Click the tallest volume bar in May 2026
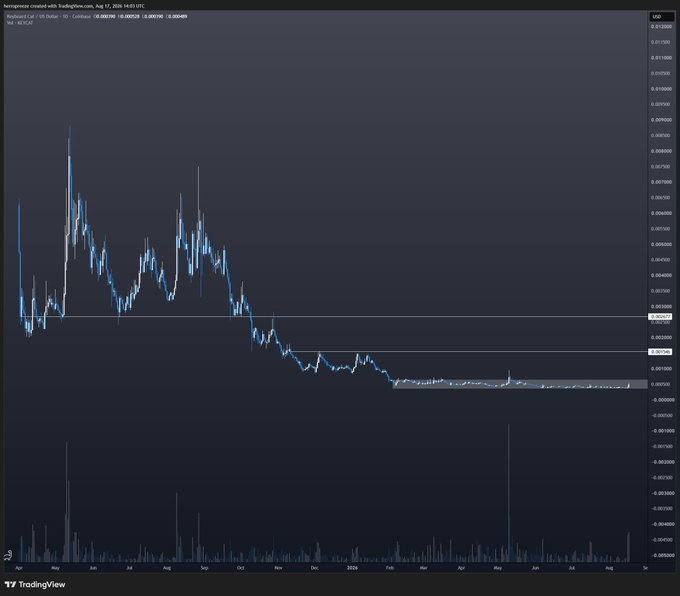Viewport: 680px width, 596px height. pos(508,493)
